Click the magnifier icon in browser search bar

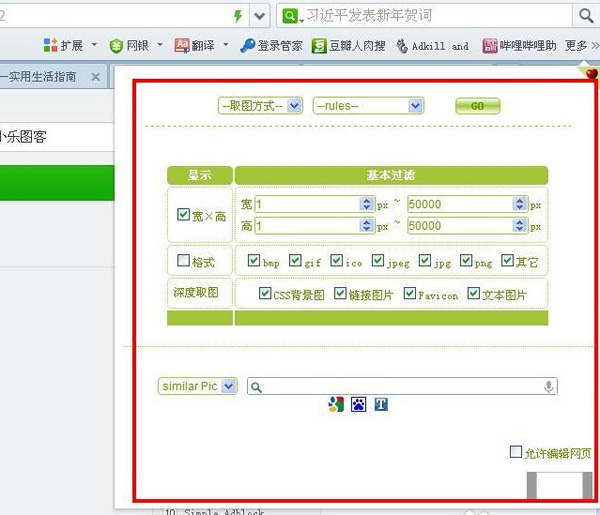click(585, 16)
